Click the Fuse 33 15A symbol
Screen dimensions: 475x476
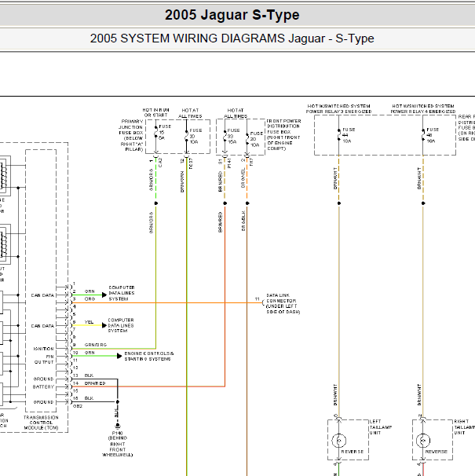pyautogui.click(x=225, y=136)
